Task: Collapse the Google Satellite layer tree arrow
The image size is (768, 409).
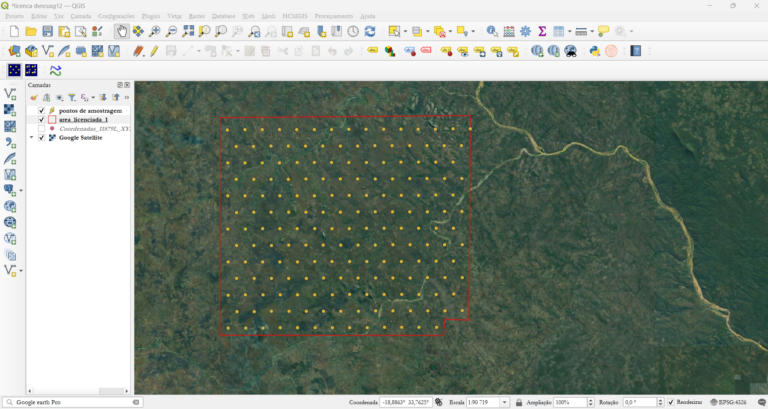Action: click(32, 138)
